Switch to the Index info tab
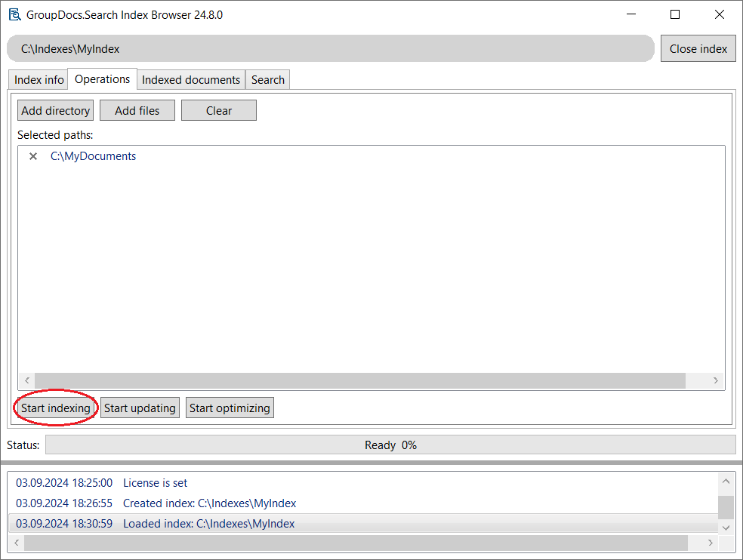The width and height of the screenshot is (743, 560). [x=38, y=79]
